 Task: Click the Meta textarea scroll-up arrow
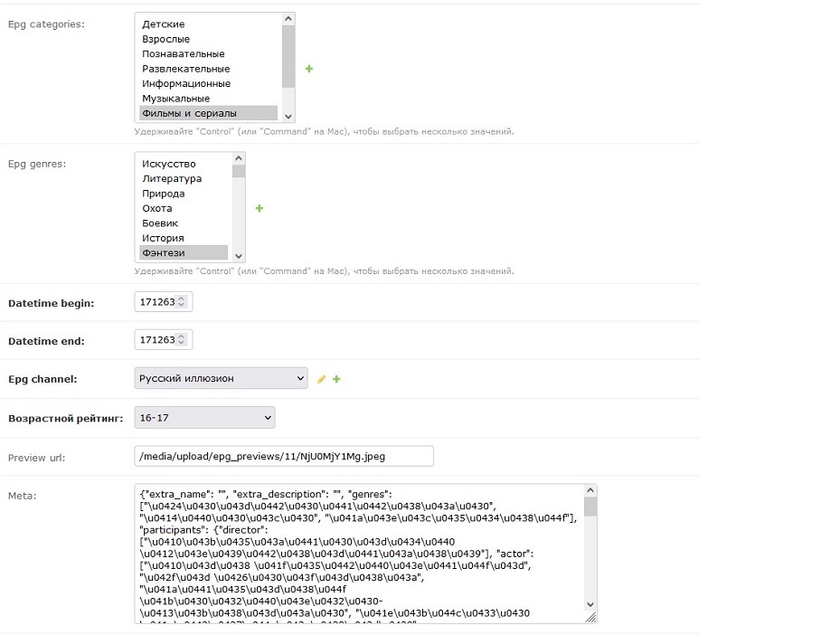[x=590, y=490]
